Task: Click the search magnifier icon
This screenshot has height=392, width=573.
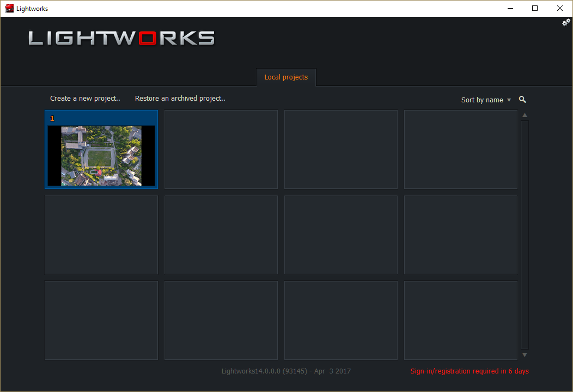Action: coord(522,100)
